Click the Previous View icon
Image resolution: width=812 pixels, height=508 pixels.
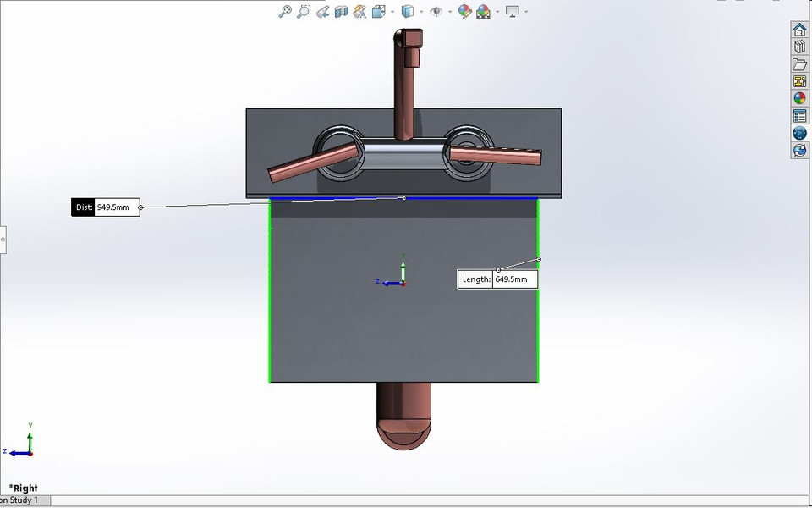pos(323,11)
